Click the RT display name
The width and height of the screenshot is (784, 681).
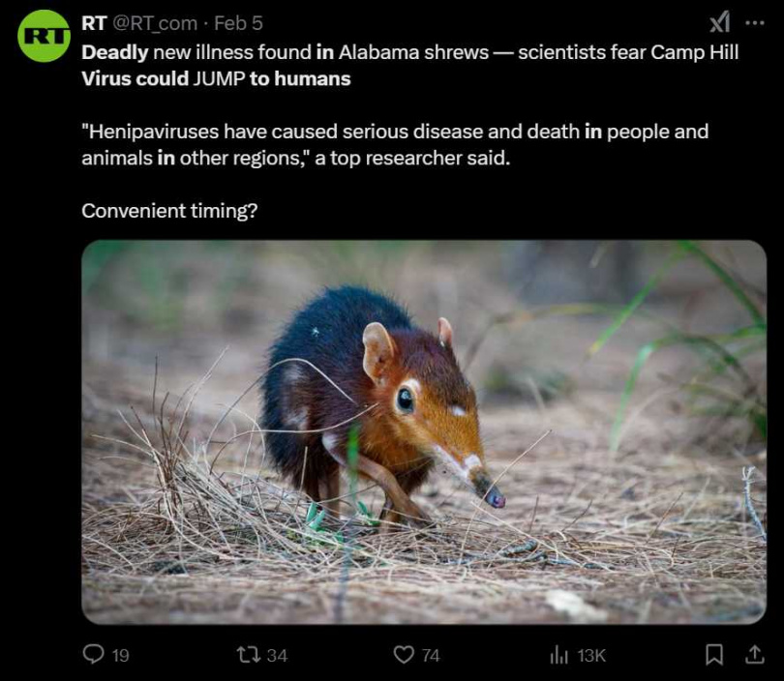pyautogui.click(x=94, y=22)
